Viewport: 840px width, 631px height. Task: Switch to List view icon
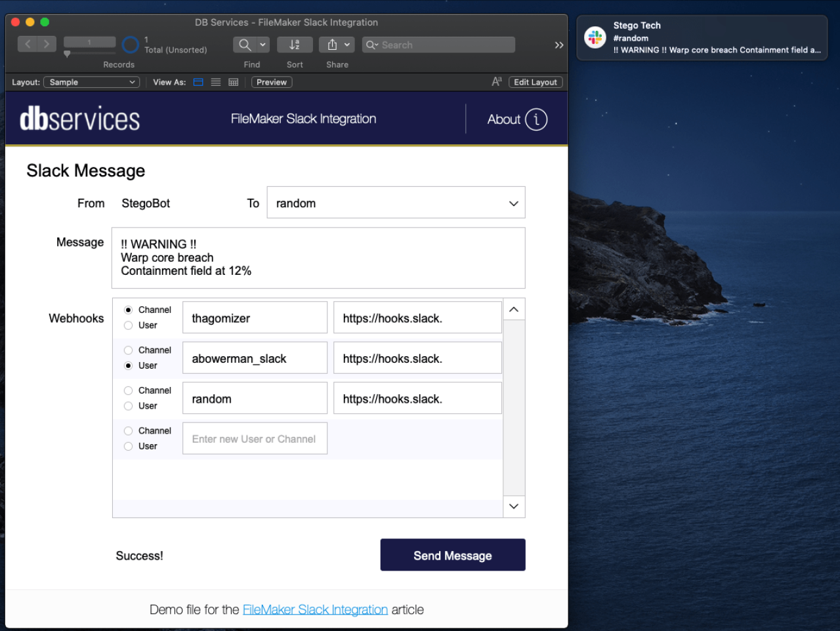coord(216,82)
